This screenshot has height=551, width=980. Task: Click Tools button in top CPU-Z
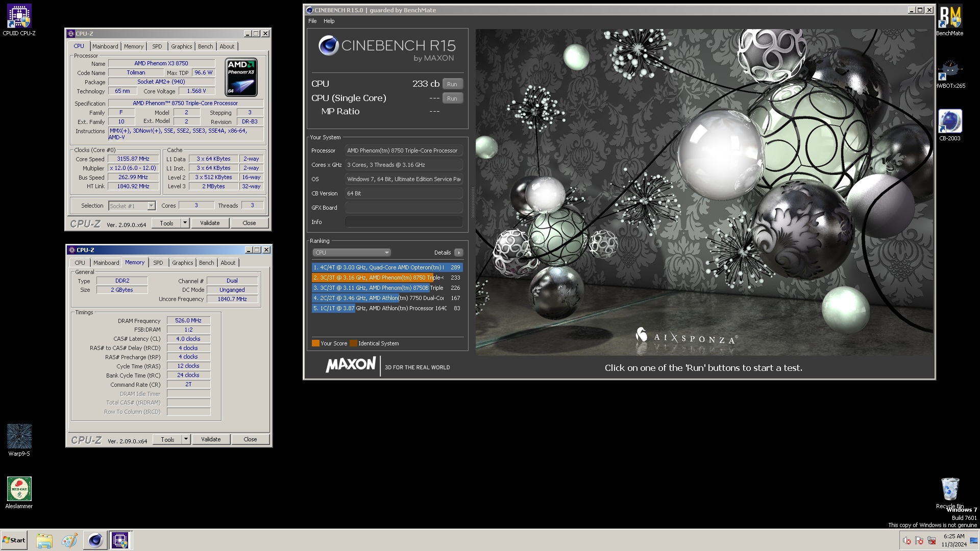166,223
